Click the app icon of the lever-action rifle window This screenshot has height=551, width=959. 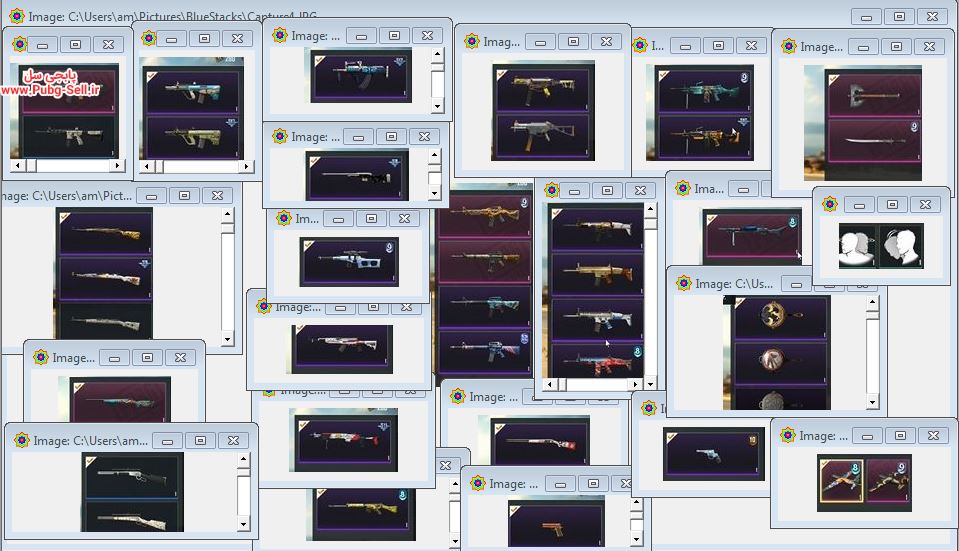click(22, 440)
